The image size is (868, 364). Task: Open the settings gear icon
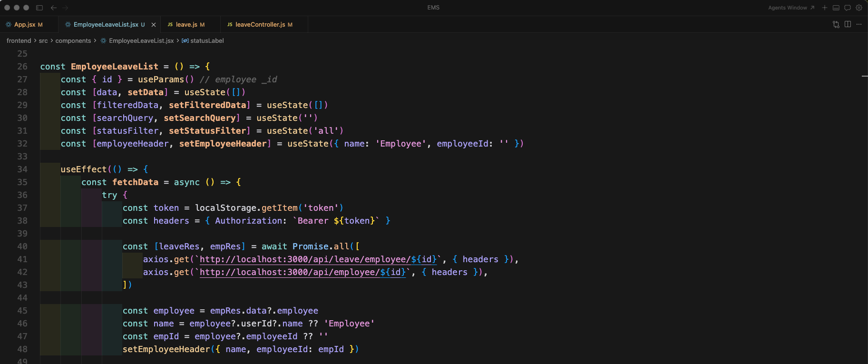coord(859,8)
